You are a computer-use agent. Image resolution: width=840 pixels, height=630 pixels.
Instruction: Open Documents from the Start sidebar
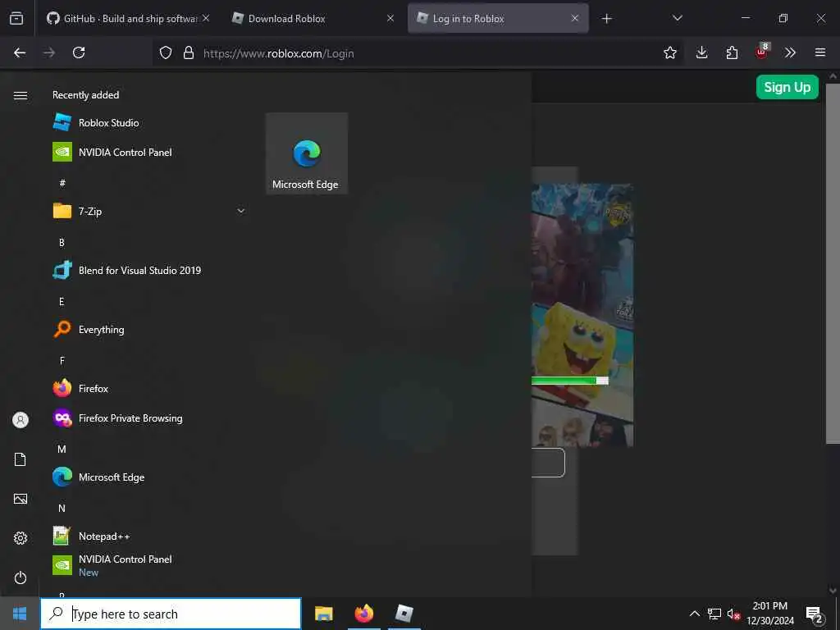tap(21, 459)
